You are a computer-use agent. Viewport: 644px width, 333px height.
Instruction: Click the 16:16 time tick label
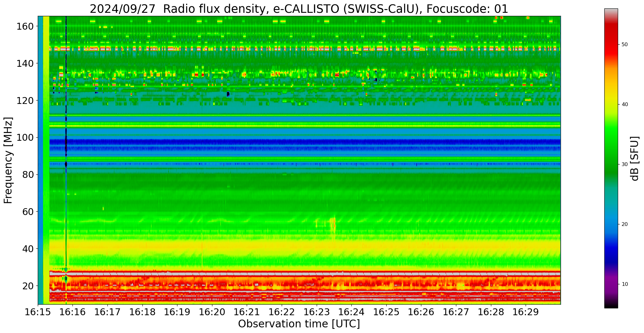73,312
